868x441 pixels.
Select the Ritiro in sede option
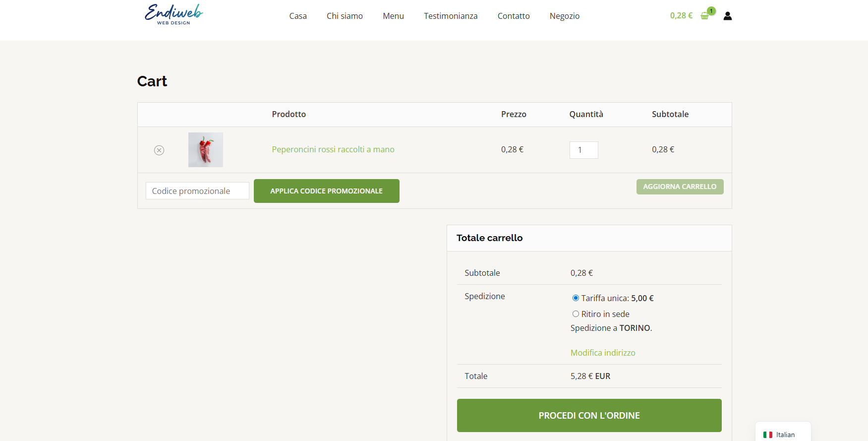[576, 314]
